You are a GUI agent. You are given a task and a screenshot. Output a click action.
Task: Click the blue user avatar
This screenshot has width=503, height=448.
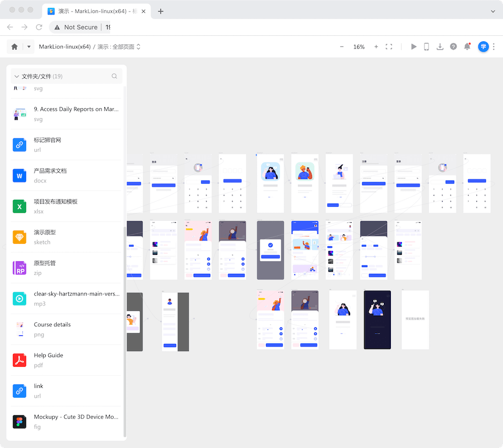point(483,47)
